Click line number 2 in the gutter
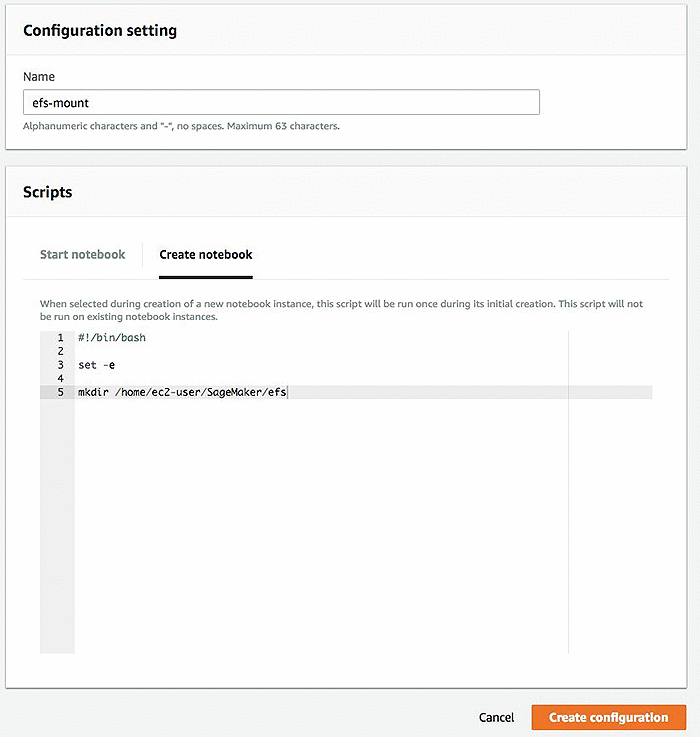 click(61, 351)
